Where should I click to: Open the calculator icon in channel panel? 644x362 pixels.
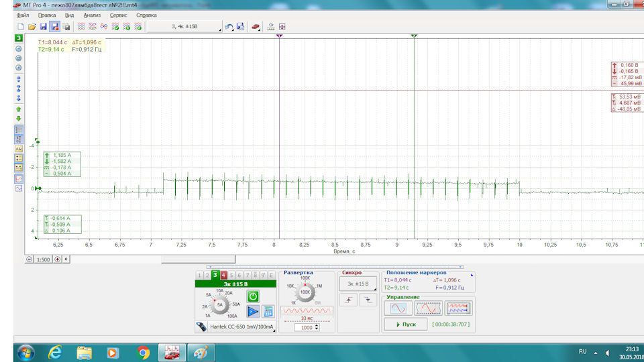[268, 311]
